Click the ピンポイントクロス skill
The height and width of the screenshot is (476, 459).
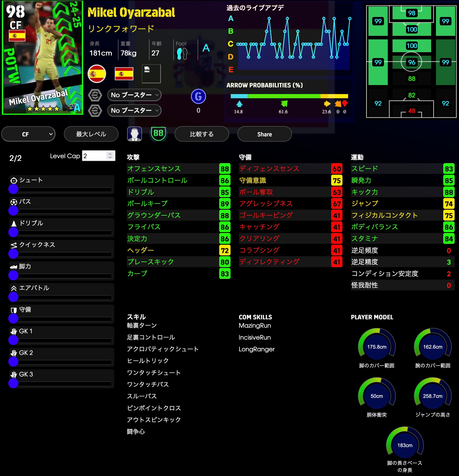click(154, 408)
